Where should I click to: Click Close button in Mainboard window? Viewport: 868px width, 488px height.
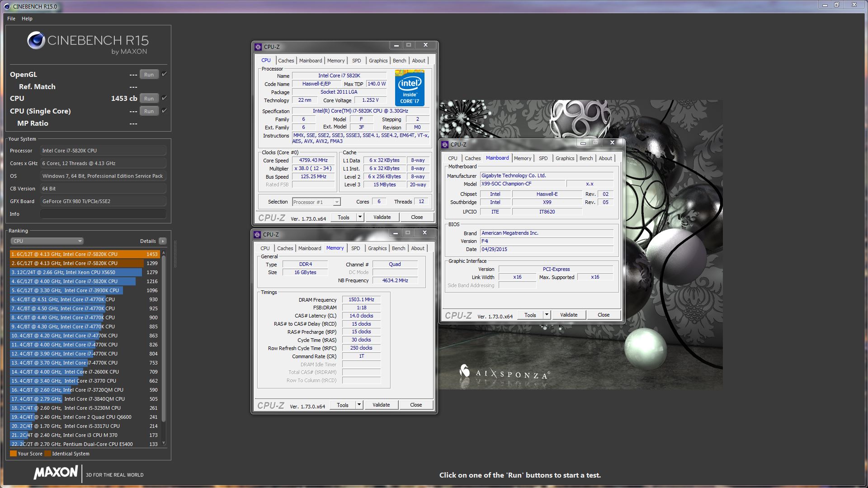pos(604,315)
